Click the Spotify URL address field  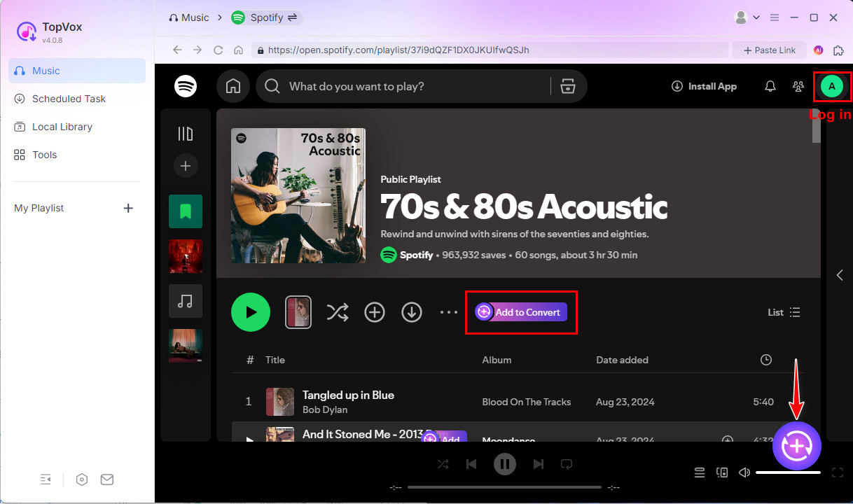tap(488, 50)
